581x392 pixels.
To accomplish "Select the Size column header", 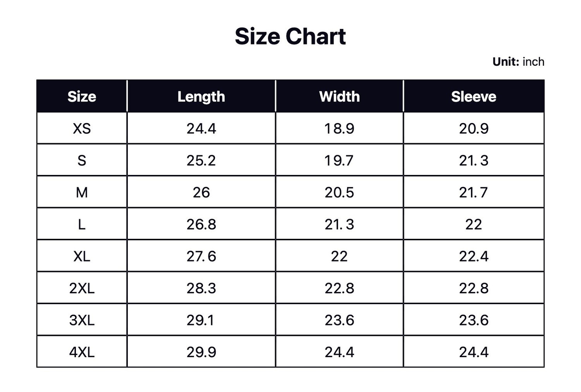I will click(82, 96).
